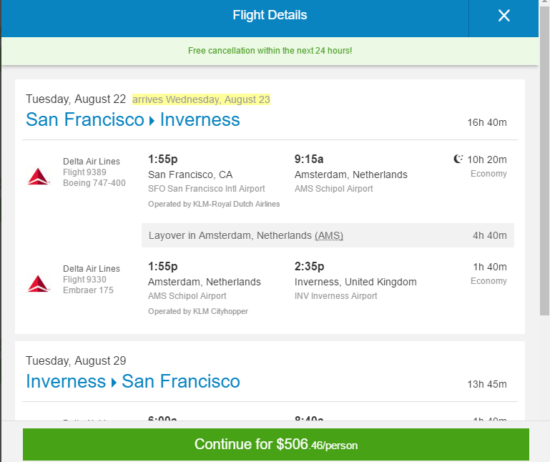Click Inverness ▸ San Francisco heading
Viewport: 550px width, 462px height.
[133, 381]
